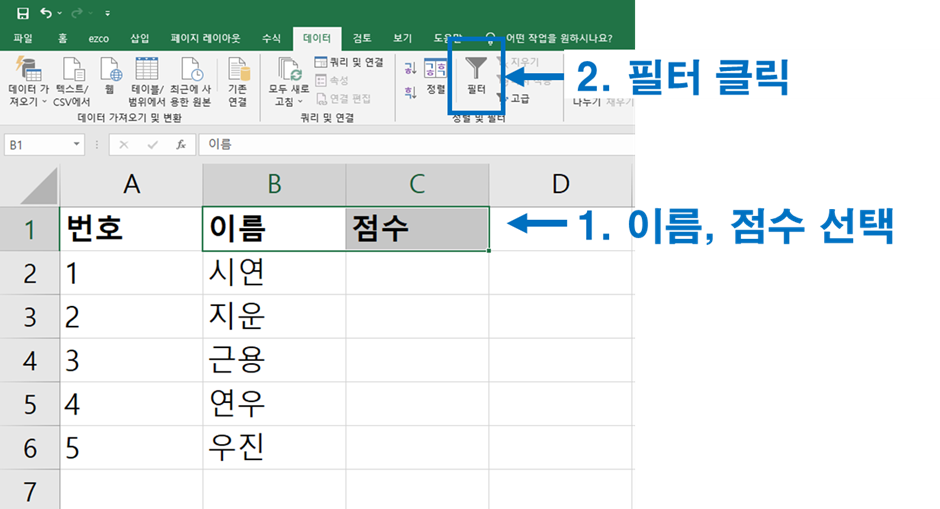Switch to the 페이지 레이아웃 tab
940x509 pixels.
205,38
